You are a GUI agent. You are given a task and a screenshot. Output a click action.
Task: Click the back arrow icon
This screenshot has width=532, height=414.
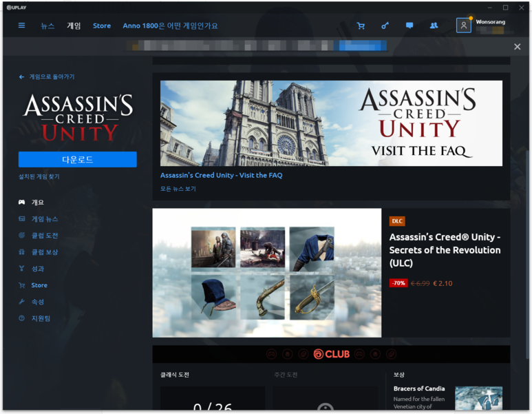[21, 77]
